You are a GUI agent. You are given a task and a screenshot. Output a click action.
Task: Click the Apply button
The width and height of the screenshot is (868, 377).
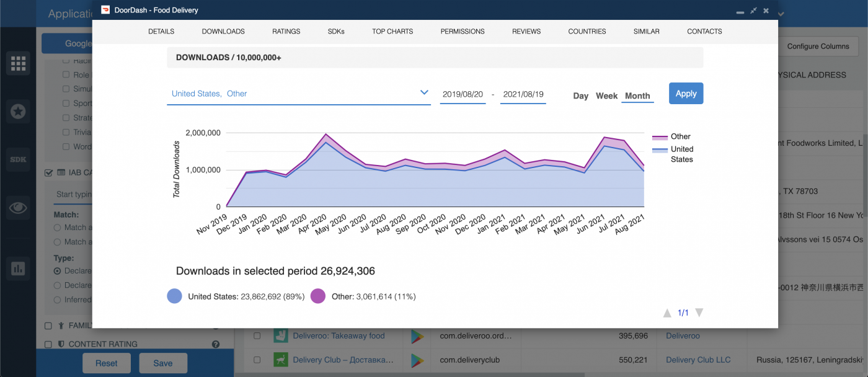click(686, 94)
